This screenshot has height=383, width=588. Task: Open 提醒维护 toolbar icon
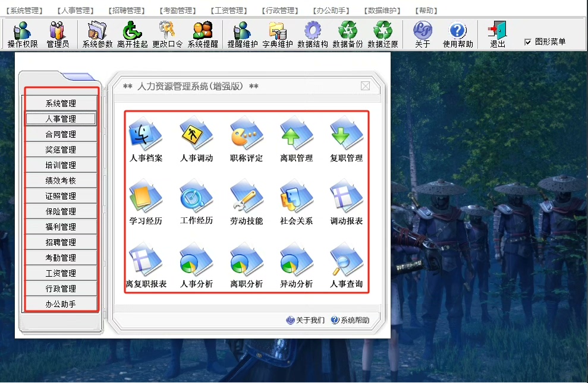(x=242, y=35)
